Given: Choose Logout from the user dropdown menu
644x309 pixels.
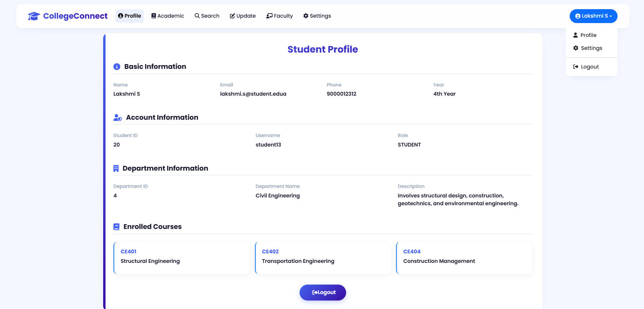Looking at the screenshot, I should (x=591, y=67).
